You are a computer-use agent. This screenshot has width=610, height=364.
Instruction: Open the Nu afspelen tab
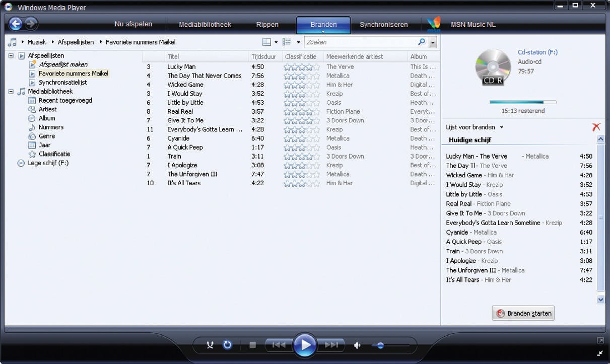pyautogui.click(x=133, y=24)
